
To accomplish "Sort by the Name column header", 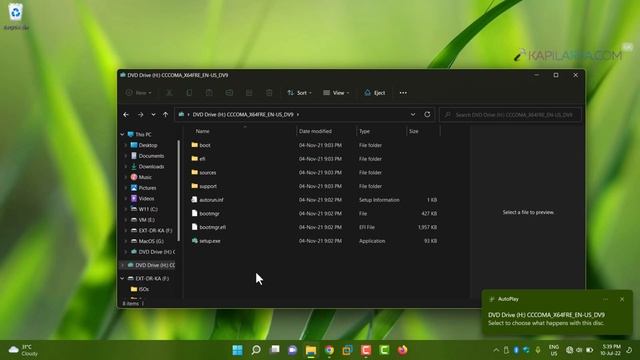I will point(202,131).
